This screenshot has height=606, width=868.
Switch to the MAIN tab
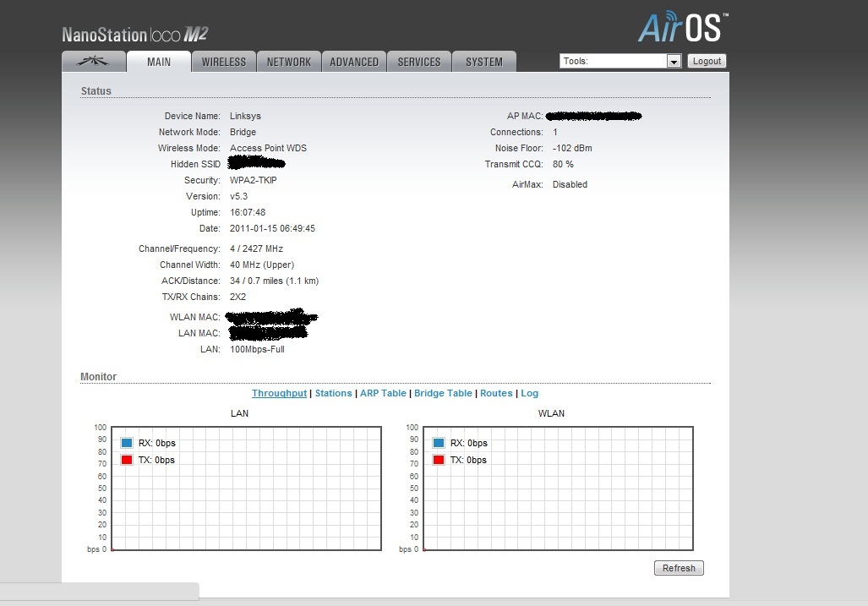click(159, 62)
